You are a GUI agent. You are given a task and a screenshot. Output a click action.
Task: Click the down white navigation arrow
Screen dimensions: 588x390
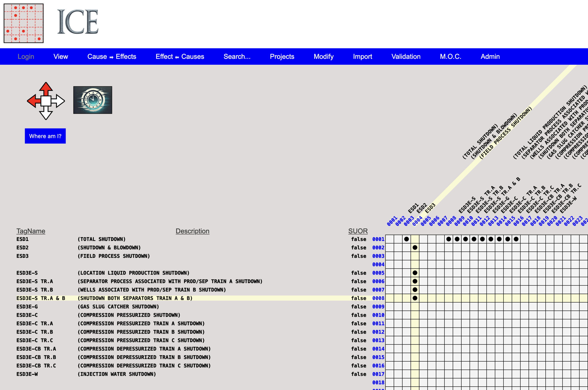tap(46, 114)
